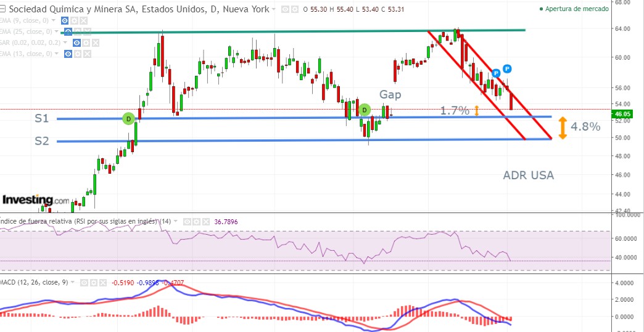Click the green D marker below the Gap label

point(365,110)
